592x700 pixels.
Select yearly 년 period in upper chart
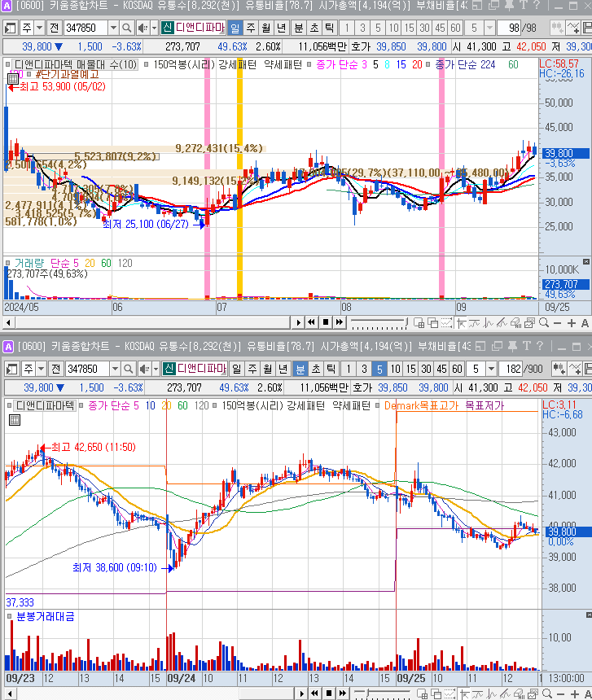[x=281, y=28]
